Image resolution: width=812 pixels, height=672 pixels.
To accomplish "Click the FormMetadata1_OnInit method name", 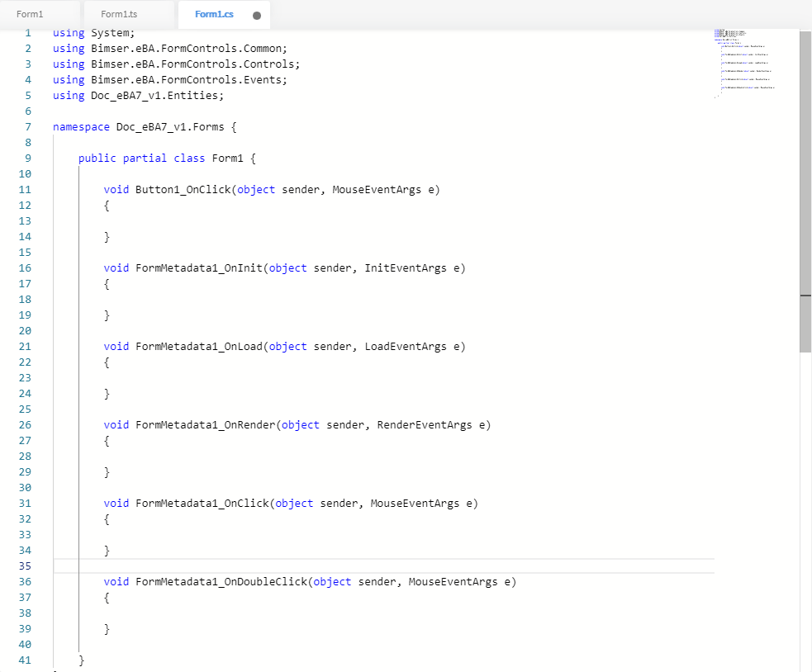I will [x=198, y=267].
